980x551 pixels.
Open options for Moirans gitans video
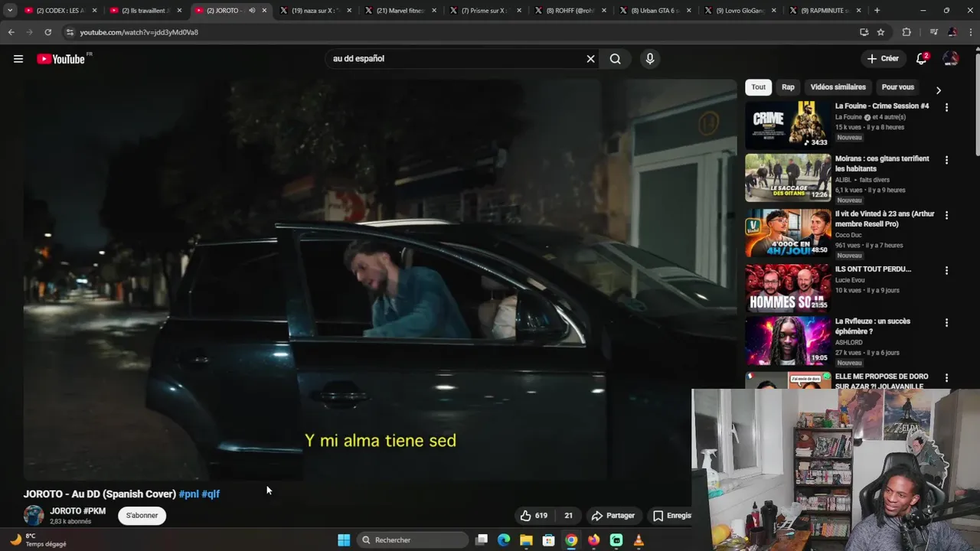coord(946,161)
